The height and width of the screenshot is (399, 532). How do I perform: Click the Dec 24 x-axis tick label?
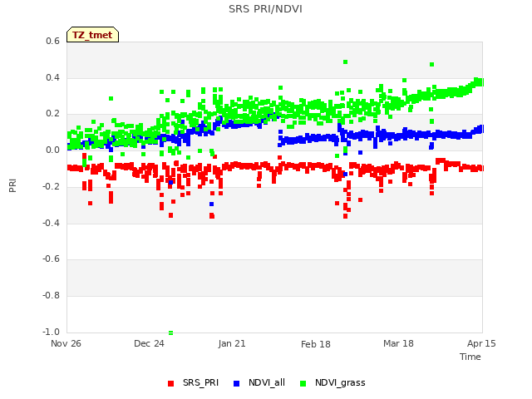(149, 343)
